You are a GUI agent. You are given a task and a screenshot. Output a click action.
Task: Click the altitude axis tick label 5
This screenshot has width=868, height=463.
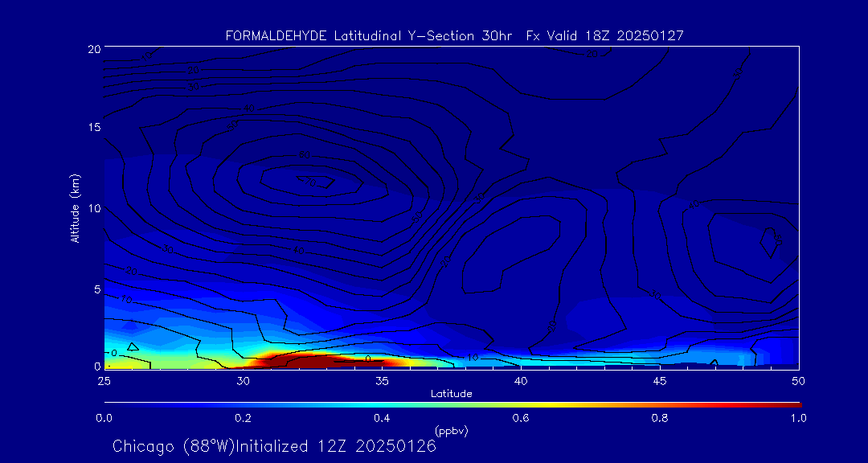tap(96, 289)
